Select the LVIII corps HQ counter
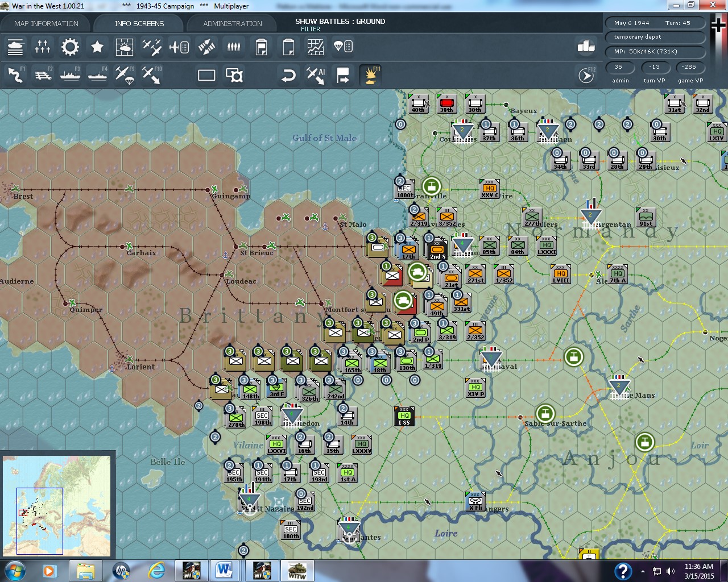Viewport: 728px width, 582px height. pyautogui.click(x=561, y=274)
